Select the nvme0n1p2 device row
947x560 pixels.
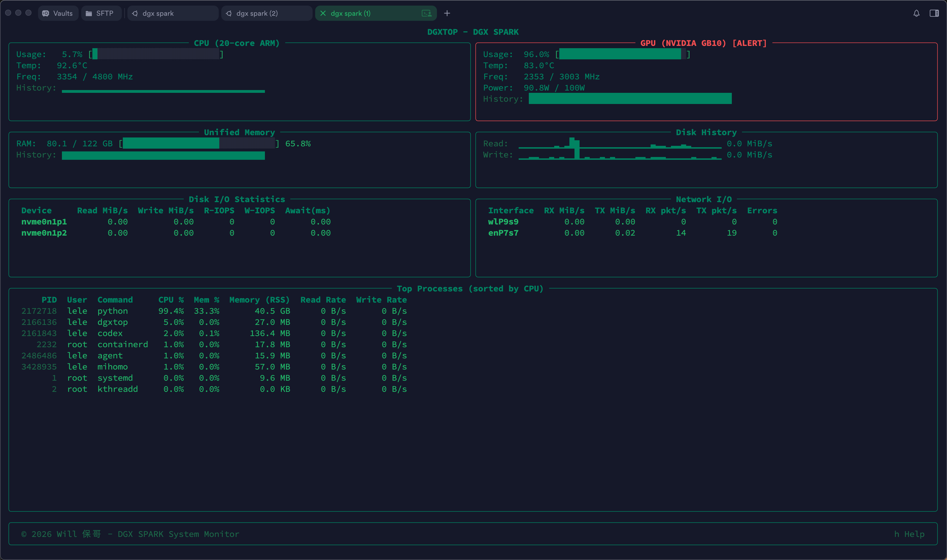(176, 233)
